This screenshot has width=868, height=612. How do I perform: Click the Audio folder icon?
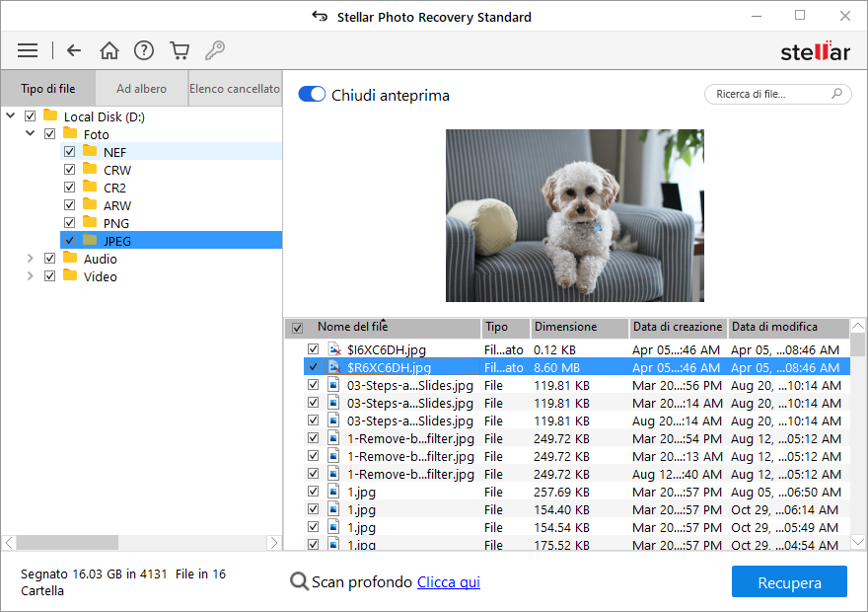[x=70, y=257]
